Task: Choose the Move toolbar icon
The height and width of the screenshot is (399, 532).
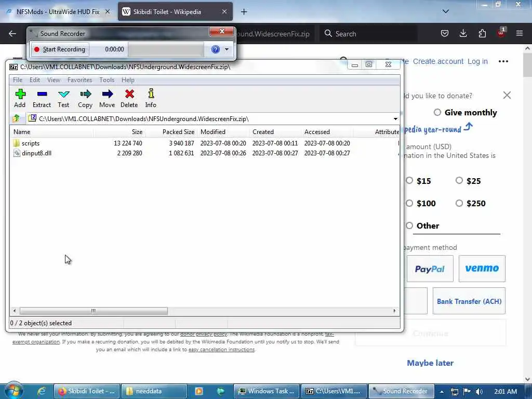Action: [x=107, y=98]
